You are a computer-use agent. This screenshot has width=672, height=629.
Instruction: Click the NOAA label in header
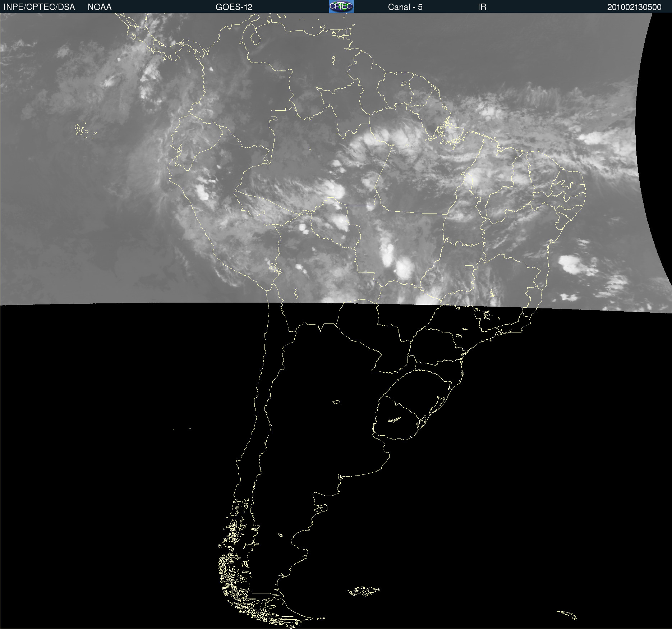100,7
